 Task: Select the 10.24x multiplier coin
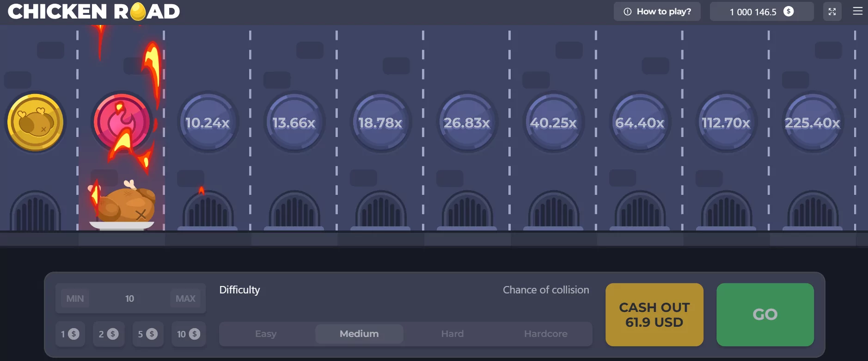(208, 123)
